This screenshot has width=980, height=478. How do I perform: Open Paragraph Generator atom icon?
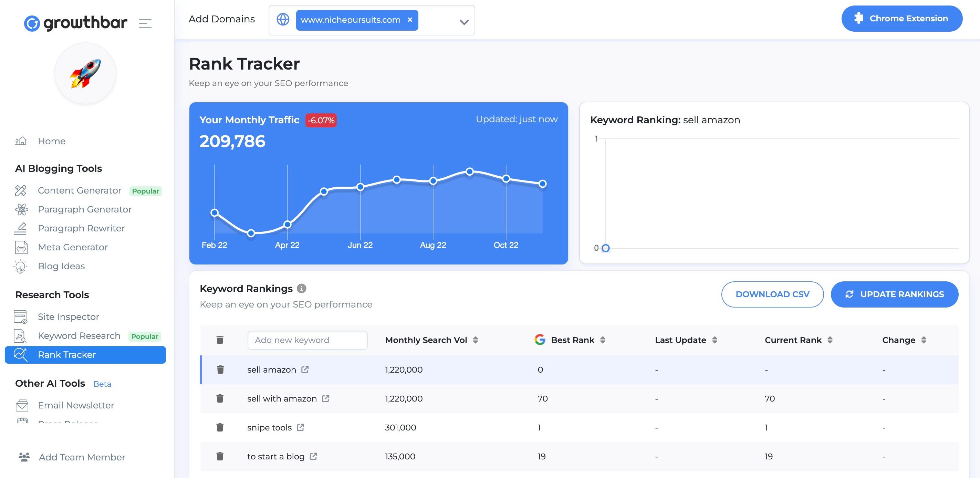(21, 209)
